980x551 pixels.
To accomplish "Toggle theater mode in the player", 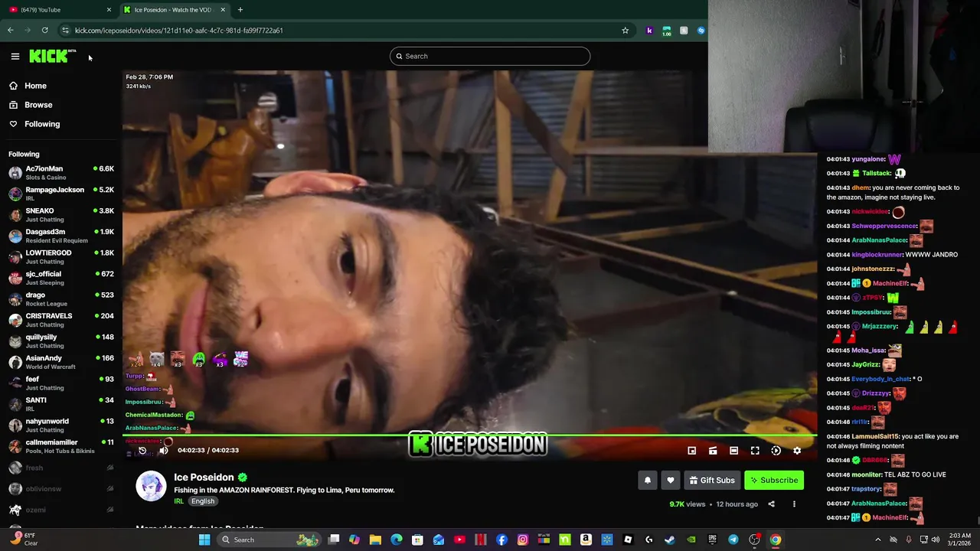I will 733,451.
